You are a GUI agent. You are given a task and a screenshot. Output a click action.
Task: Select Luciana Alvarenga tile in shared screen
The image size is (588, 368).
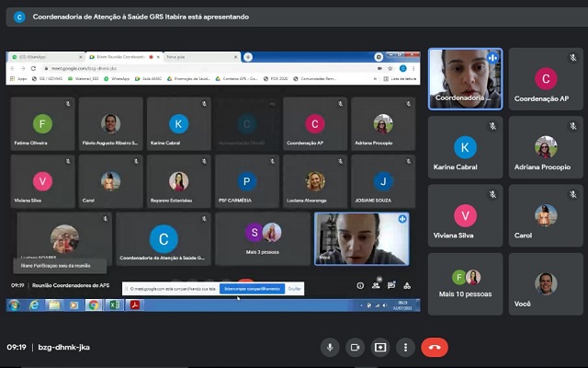coord(315,181)
